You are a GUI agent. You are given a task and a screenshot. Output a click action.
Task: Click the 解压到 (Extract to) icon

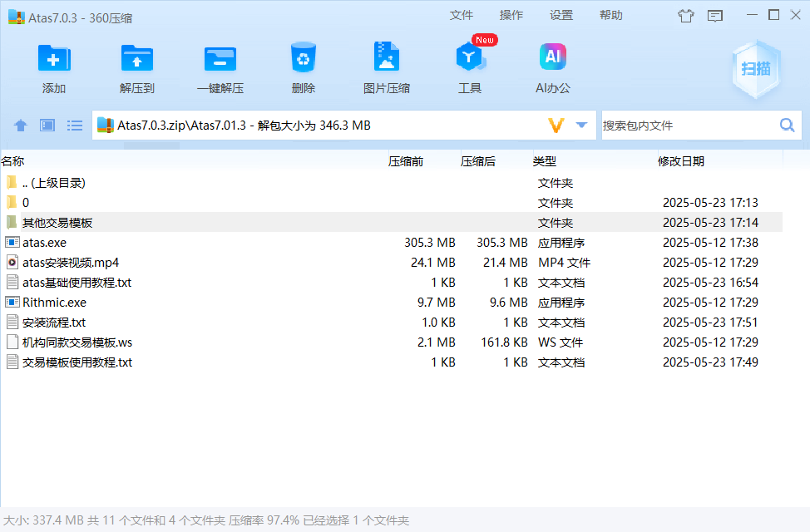(137, 58)
